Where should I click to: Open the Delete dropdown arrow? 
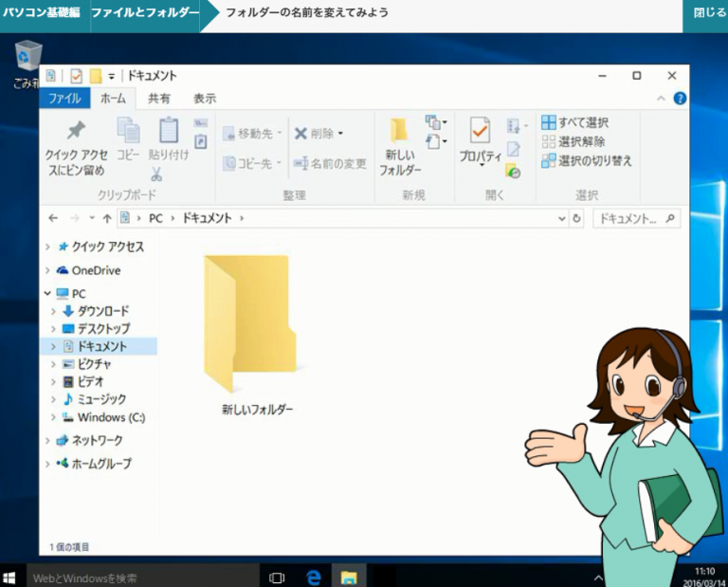[340, 134]
